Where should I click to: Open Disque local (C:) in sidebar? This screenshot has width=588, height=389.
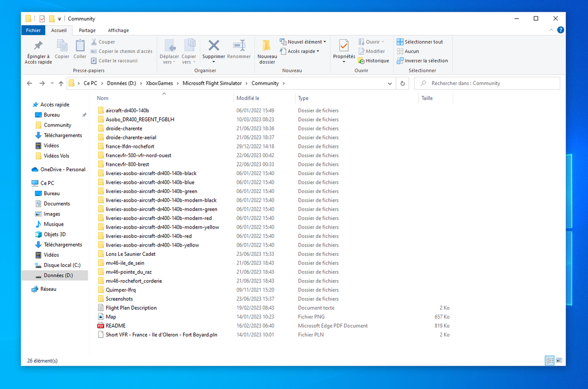(62, 265)
